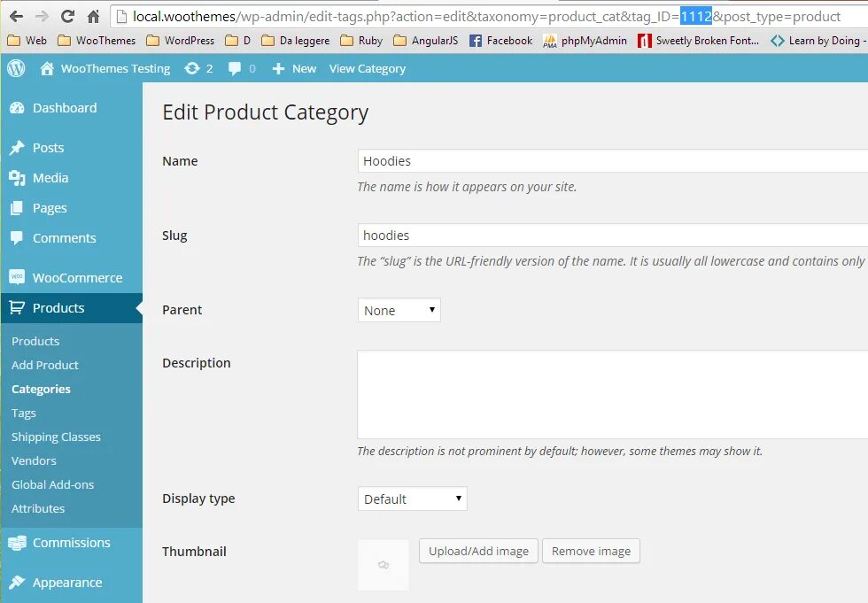Click inside the Description text area
The width and height of the screenshot is (868, 603).
pos(613,394)
